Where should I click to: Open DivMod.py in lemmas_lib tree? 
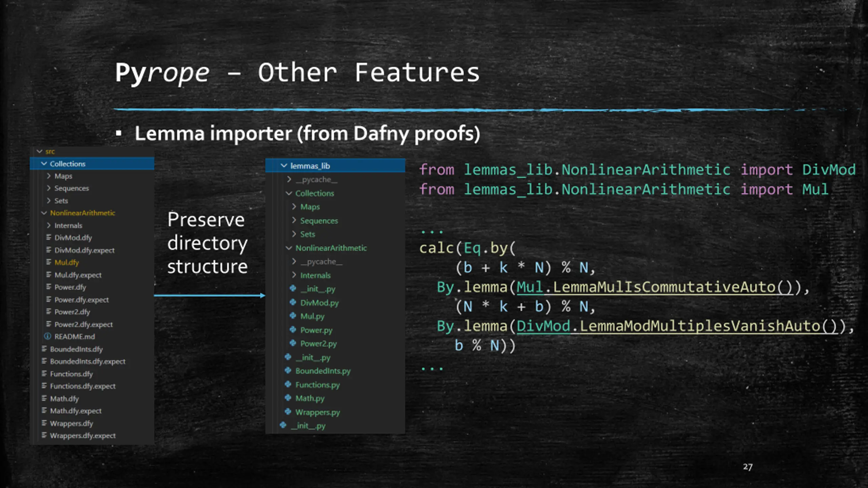pyautogui.click(x=319, y=303)
